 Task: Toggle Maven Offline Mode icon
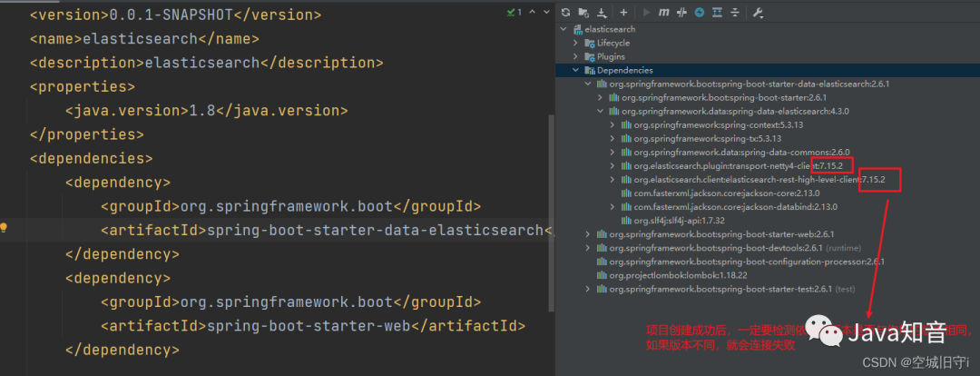tap(681, 13)
